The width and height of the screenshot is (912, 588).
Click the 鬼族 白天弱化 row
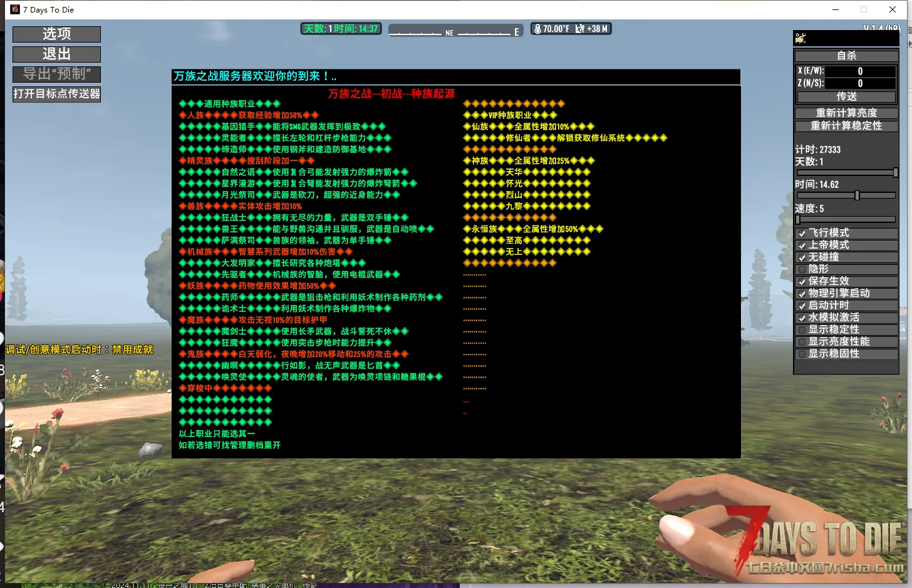(x=294, y=354)
